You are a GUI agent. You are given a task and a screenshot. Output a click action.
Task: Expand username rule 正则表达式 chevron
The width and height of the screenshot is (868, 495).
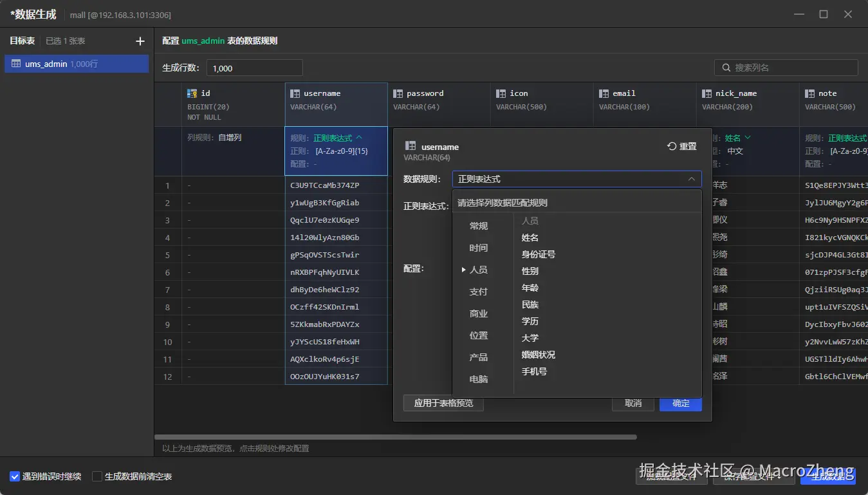[x=359, y=138]
